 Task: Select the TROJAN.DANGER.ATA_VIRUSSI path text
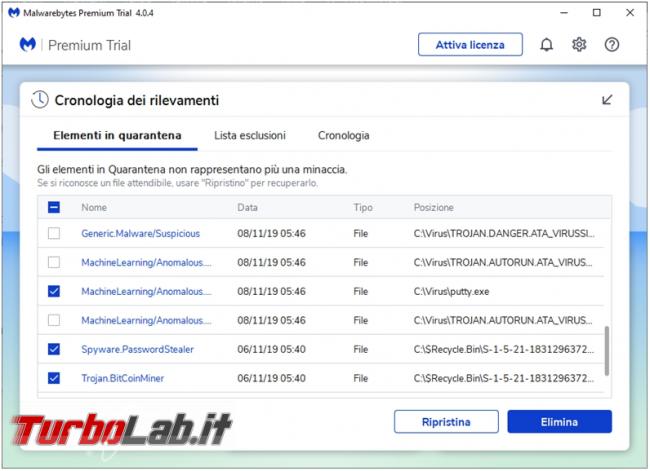(504, 233)
